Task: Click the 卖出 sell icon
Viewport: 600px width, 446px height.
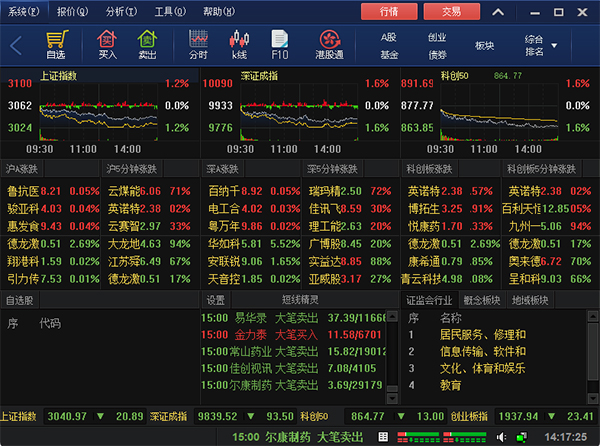Action: tap(147, 44)
